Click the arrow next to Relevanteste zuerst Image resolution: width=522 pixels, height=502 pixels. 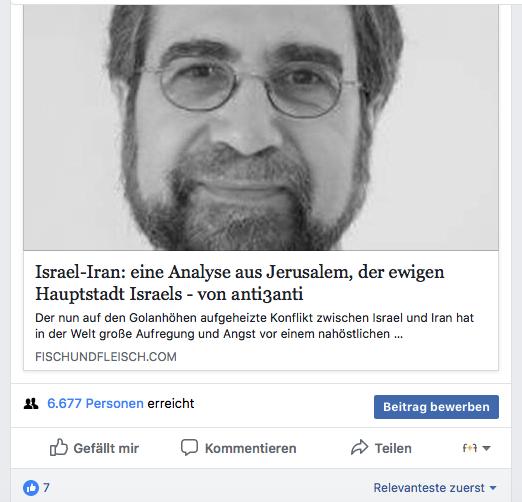click(x=493, y=488)
